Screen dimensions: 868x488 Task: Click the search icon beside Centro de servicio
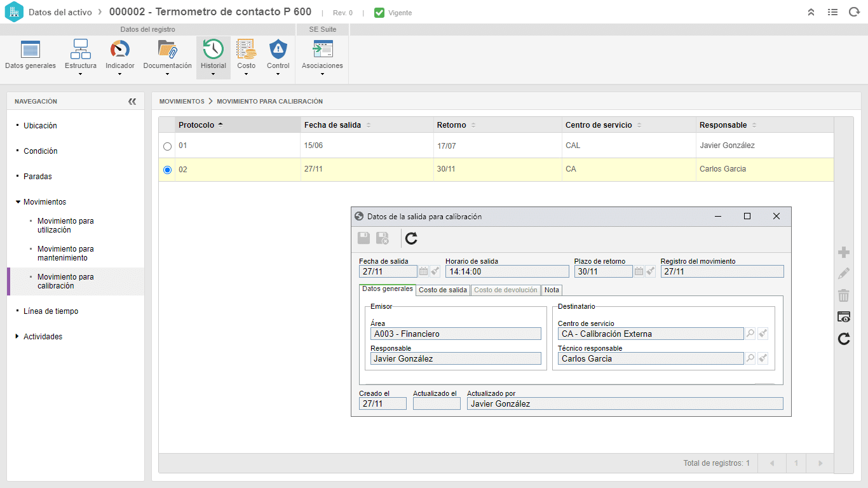[x=750, y=334]
